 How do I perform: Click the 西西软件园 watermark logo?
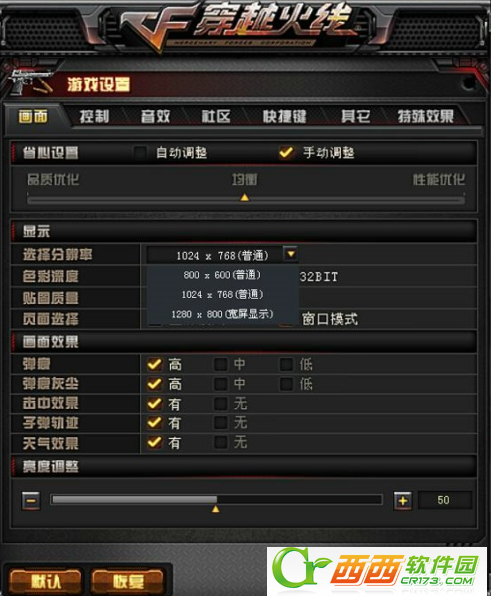(x=377, y=569)
